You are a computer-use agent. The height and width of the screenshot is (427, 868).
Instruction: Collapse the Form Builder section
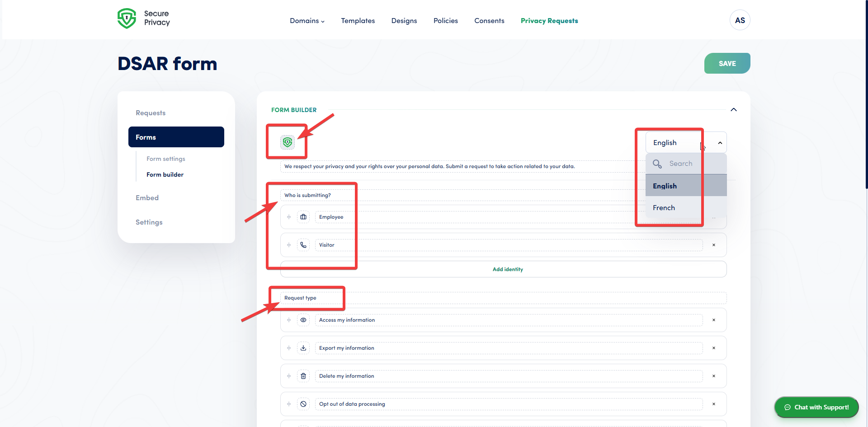coord(734,110)
